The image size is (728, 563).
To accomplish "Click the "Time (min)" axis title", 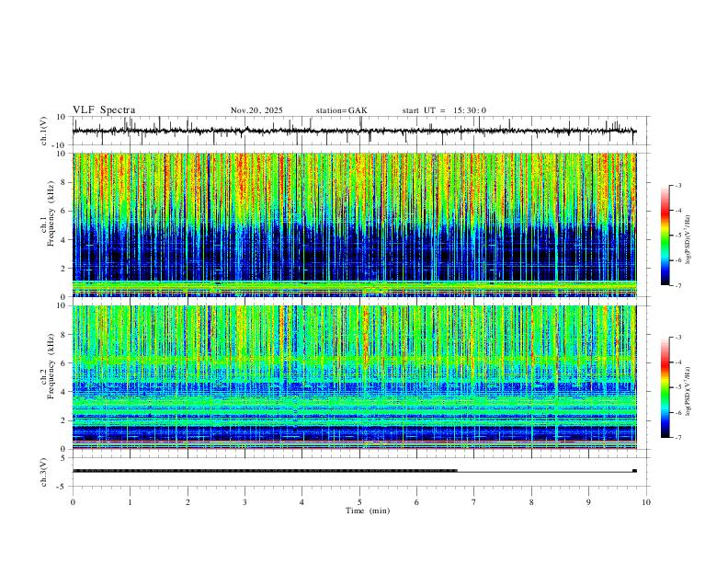I will tap(368, 511).
